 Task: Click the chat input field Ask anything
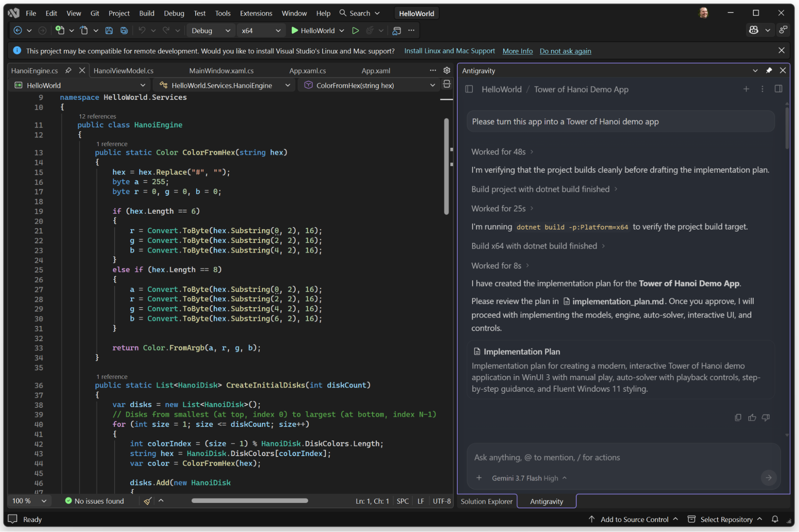(x=624, y=457)
